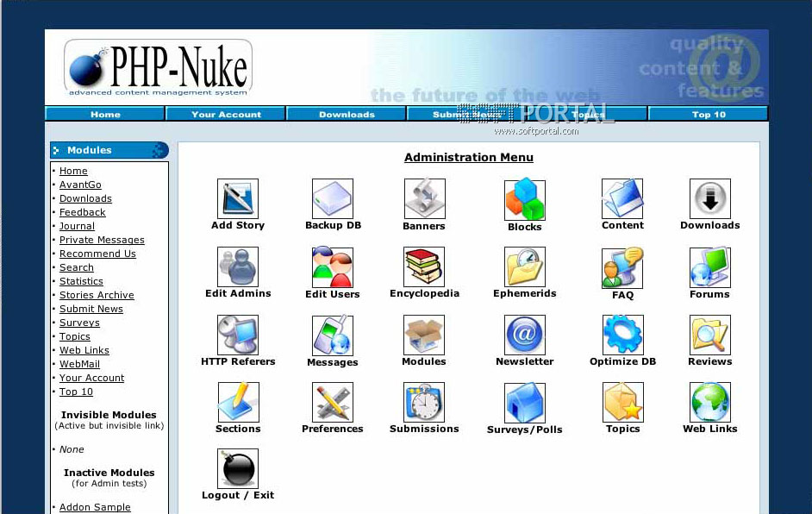This screenshot has height=514, width=812.
Task: Open the Preferences tools icon
Action: [333, 402]
